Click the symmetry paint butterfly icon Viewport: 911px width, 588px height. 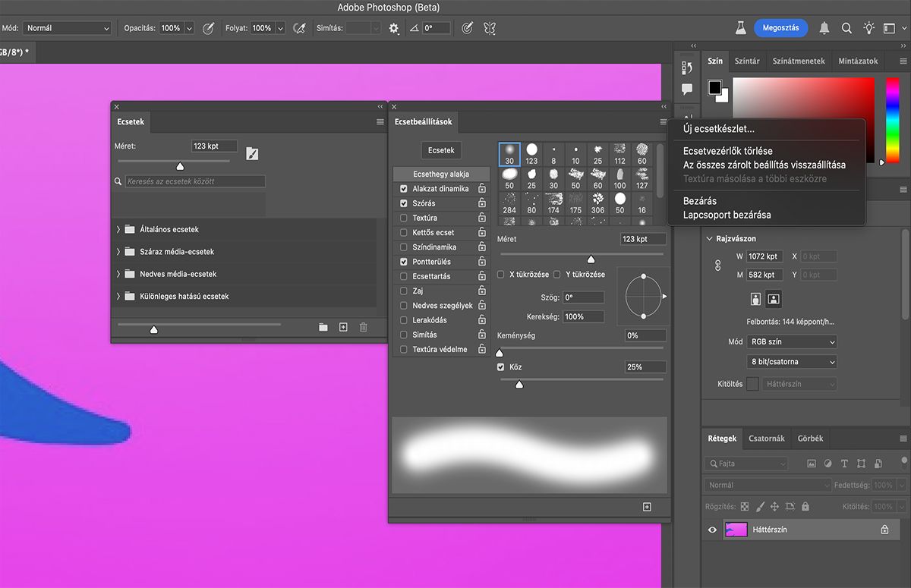point(490,28)
